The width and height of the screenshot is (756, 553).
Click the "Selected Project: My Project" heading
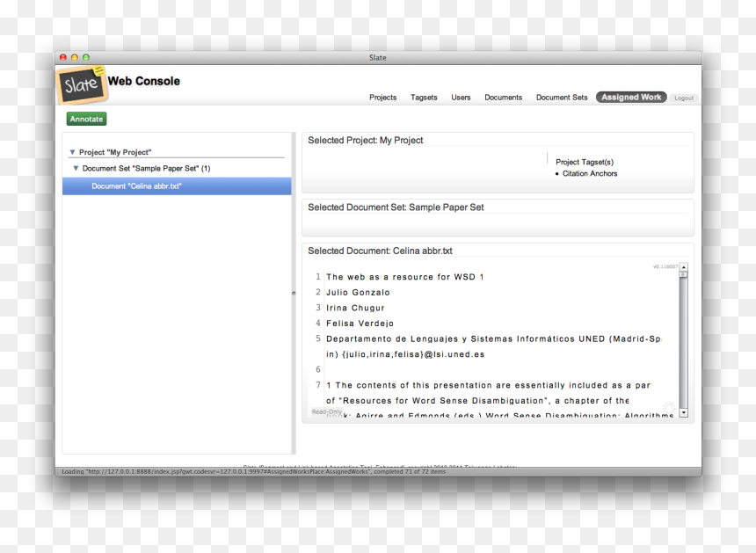point(366,141)
